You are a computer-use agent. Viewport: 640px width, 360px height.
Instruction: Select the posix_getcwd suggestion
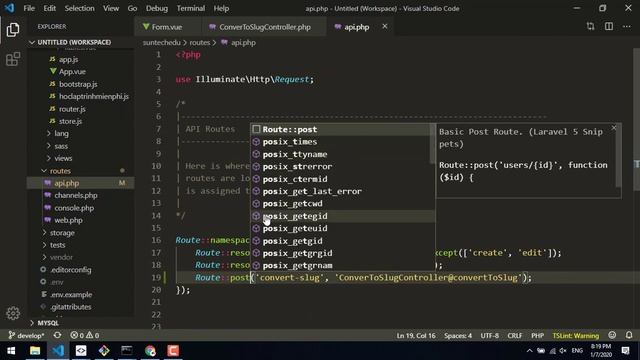[342, 204]
